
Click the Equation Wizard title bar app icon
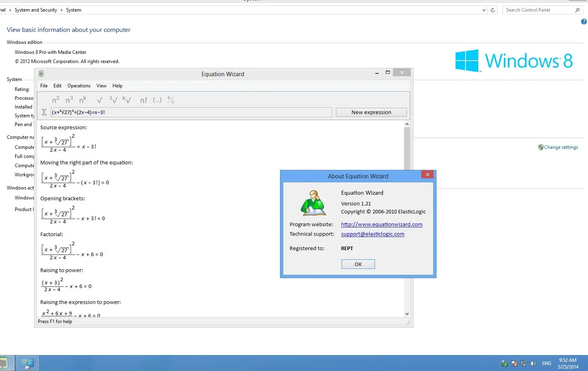tap(41, 74)
